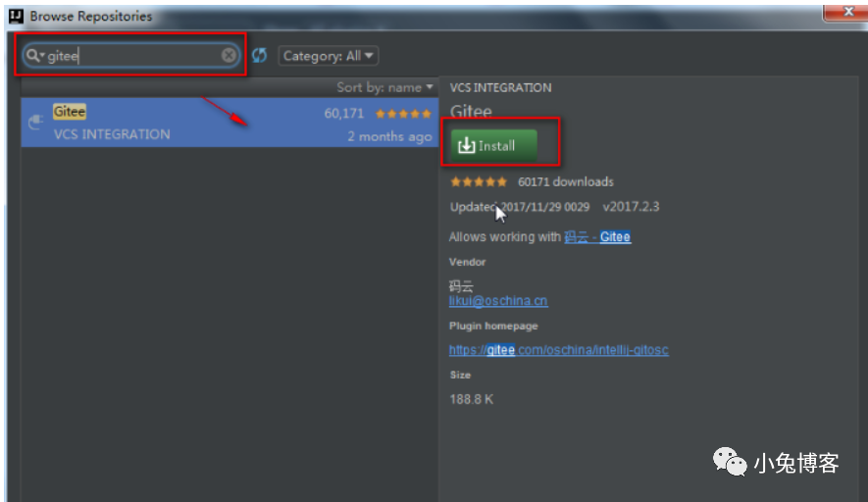This screenshot has width=868, height=502.
Task: Click the 188.8 K size value
Action: [471, 400]
